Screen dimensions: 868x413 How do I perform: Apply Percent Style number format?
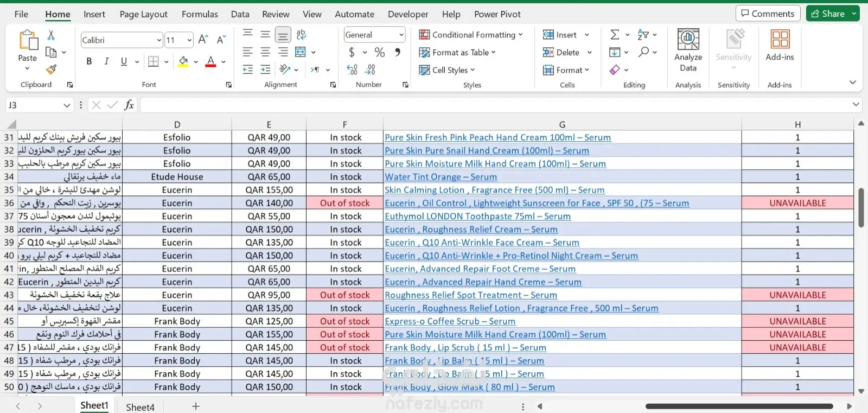tap(380, 52)
